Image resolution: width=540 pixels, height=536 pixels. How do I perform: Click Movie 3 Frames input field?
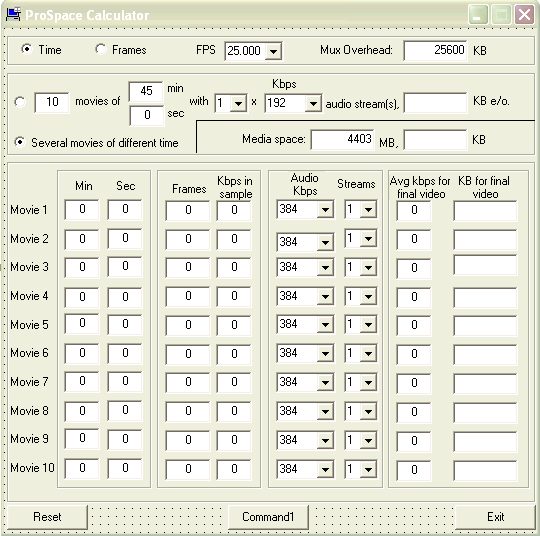click(188, 267)
